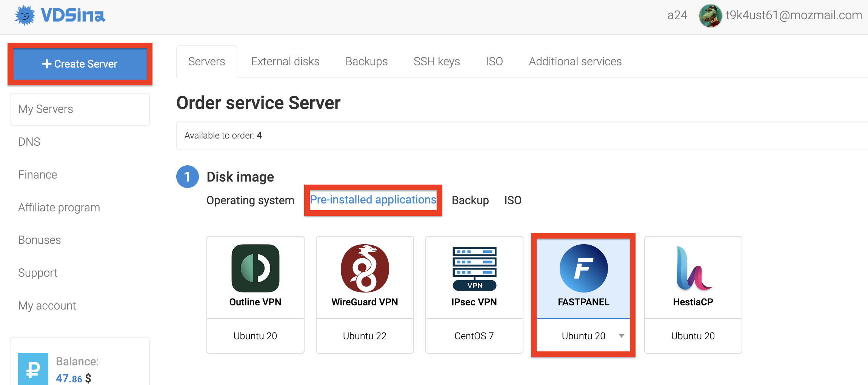The width and height of the screenshot is (868, 385).
Task: Open the Affiliate program page
Action: click(x=59, y=208)
